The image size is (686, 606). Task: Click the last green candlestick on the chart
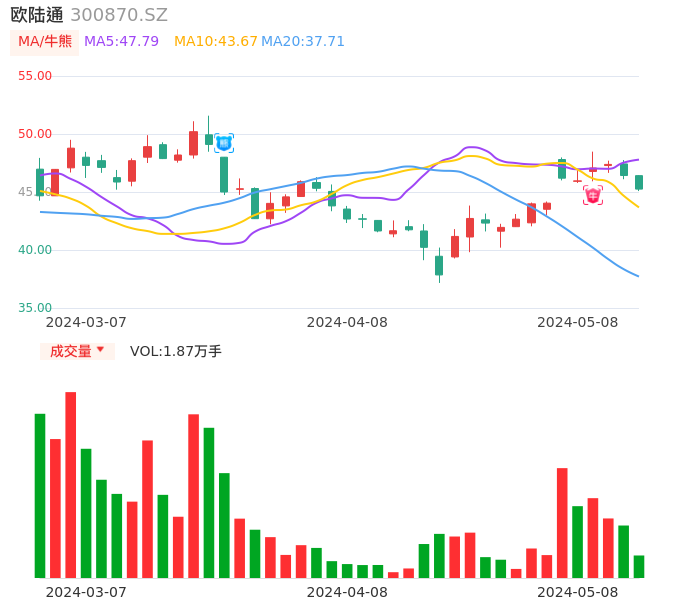(x=639, y=182)
